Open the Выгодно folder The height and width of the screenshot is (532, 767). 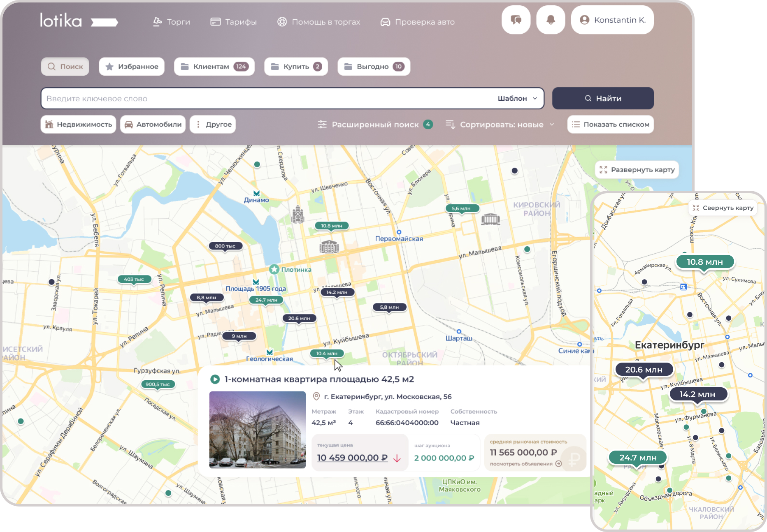click(374, 67)
